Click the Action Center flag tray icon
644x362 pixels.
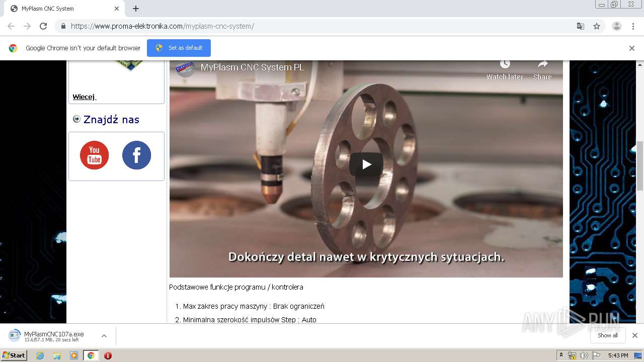point(596,355)
